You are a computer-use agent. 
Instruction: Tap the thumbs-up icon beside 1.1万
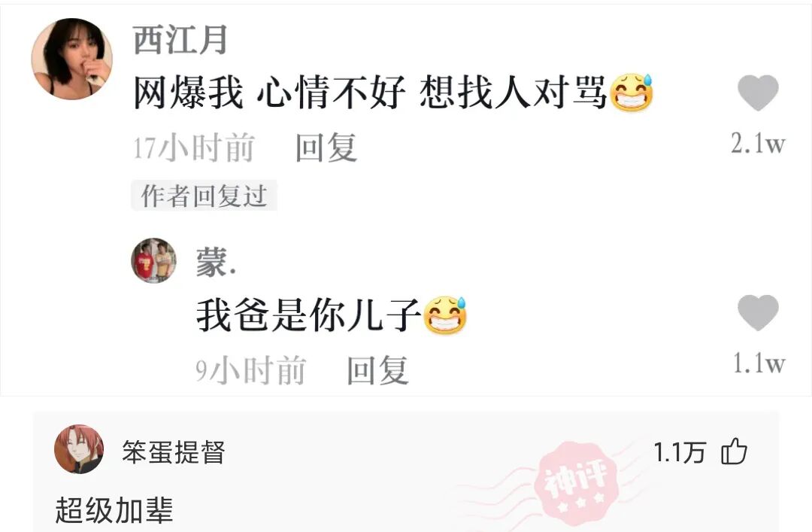(735, 451)
